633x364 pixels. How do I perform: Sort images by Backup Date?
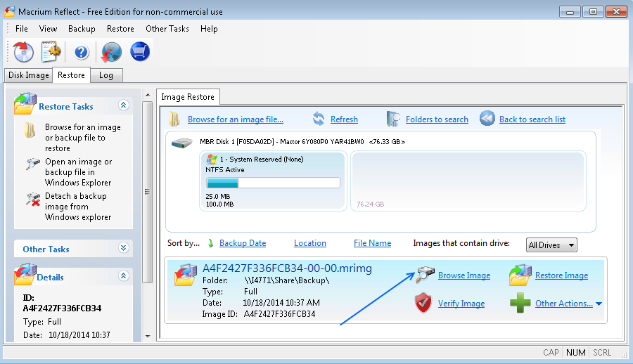(243, 243)
